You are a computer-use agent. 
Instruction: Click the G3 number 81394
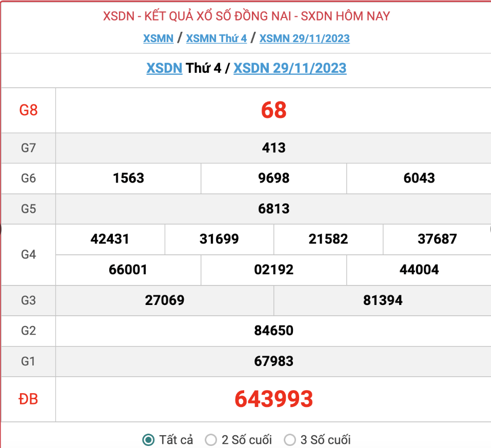pyautogui.click(x=383, y=300)
